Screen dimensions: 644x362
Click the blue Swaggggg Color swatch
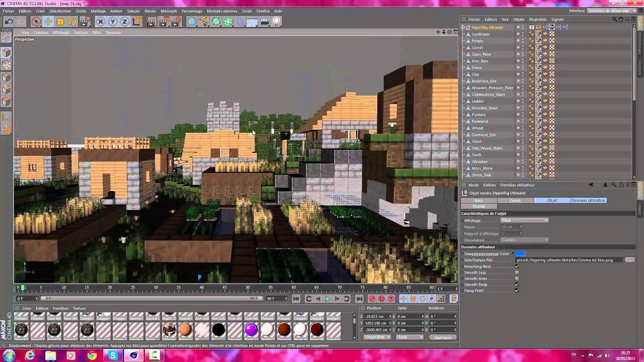pos(520,254)
